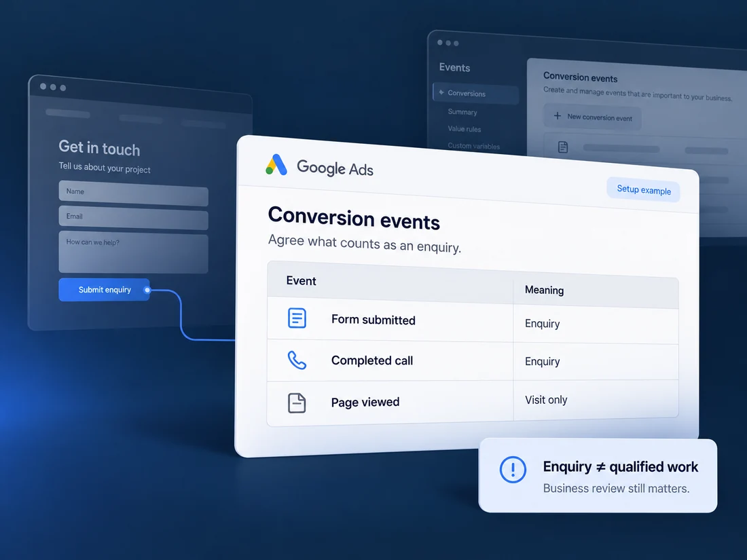Click the Google Ads logo icon
Screen dimensions: 747x560
coord(276,165)
